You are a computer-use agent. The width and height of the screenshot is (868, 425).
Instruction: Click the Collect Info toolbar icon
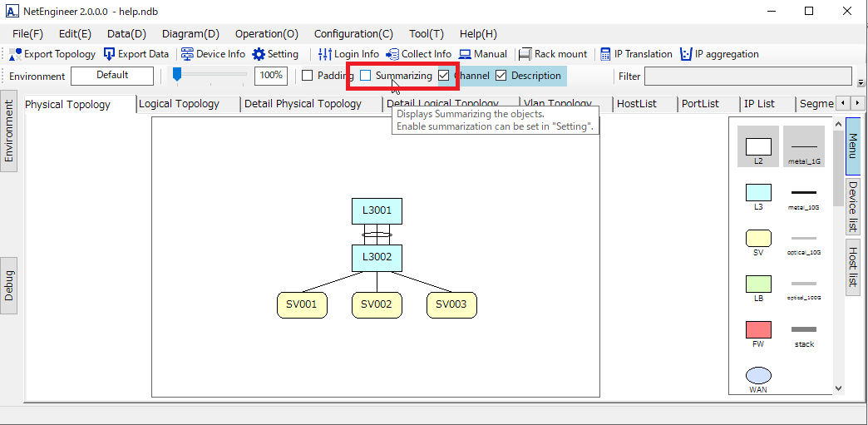[x=392, y=54]
